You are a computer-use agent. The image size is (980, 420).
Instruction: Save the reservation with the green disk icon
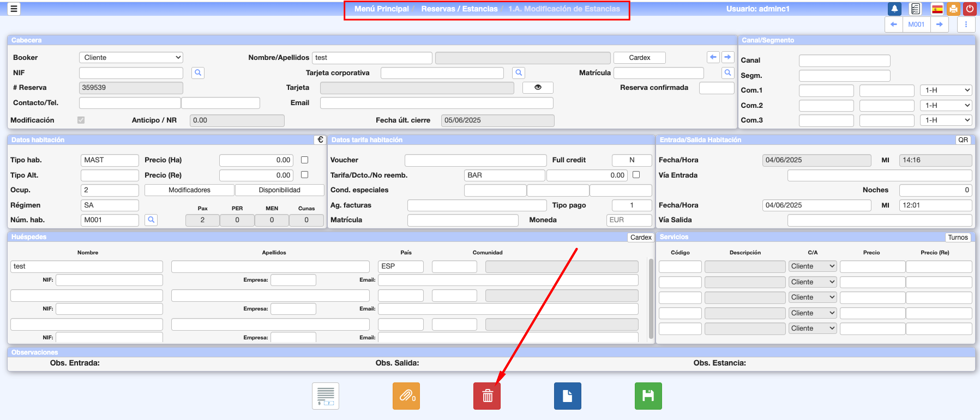pos(648,396)
